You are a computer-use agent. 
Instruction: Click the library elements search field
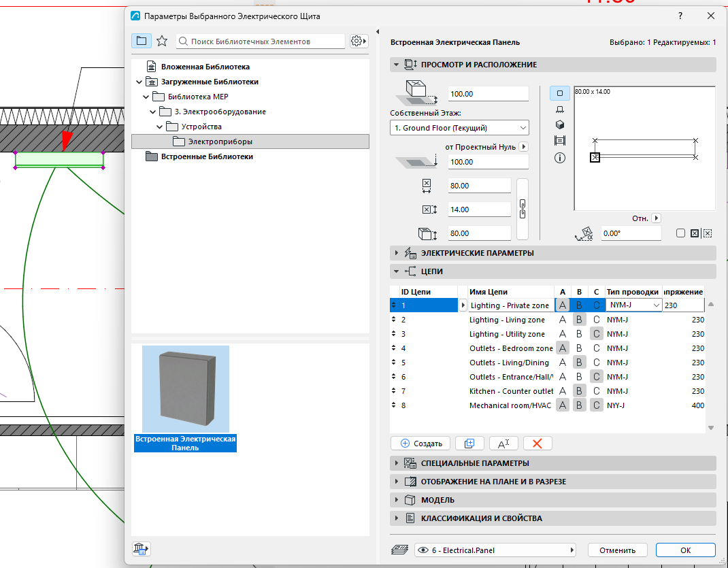[261, 41]
